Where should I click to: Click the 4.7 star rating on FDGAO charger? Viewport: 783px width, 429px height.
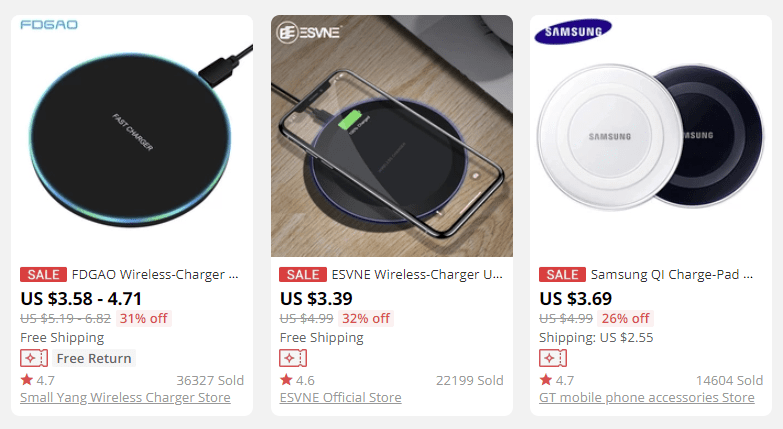tap(38, 380)
